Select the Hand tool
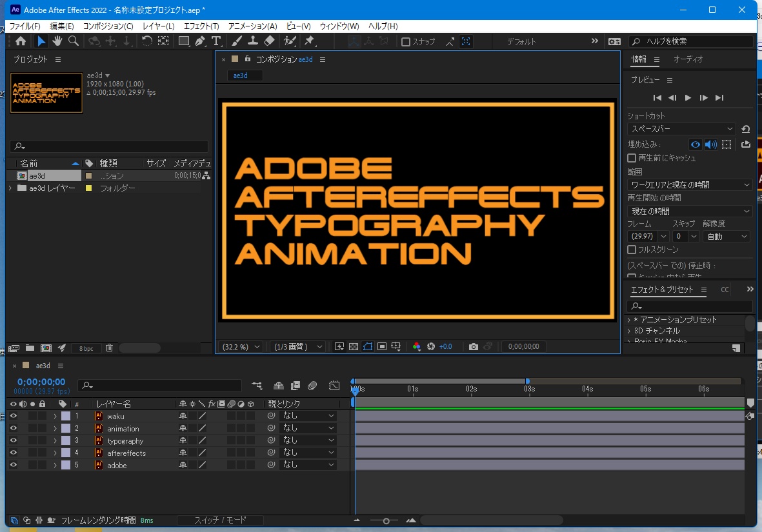 click(x=57, y=41)
